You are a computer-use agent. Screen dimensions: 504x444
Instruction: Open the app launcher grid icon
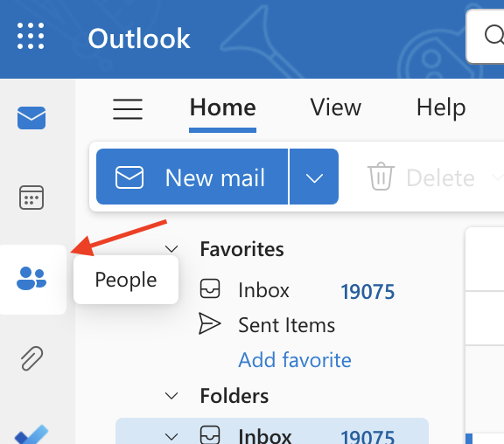click(31, 36)
